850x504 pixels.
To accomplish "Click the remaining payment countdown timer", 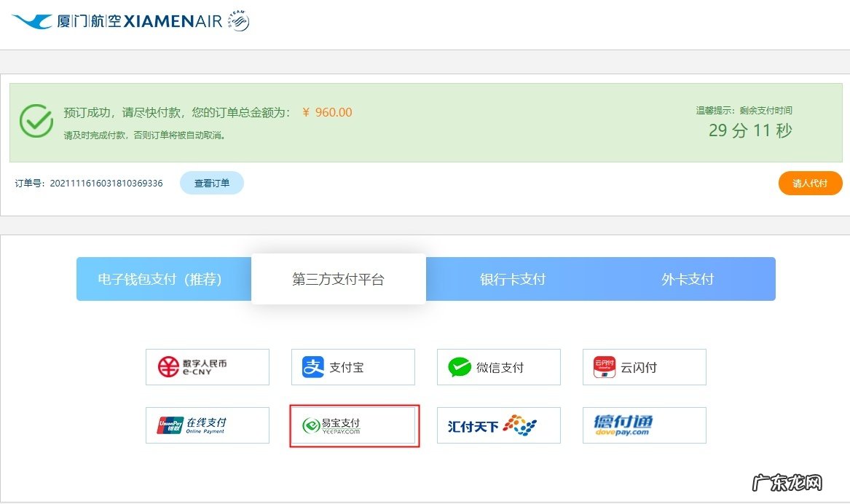I will [x=752, y=131].
